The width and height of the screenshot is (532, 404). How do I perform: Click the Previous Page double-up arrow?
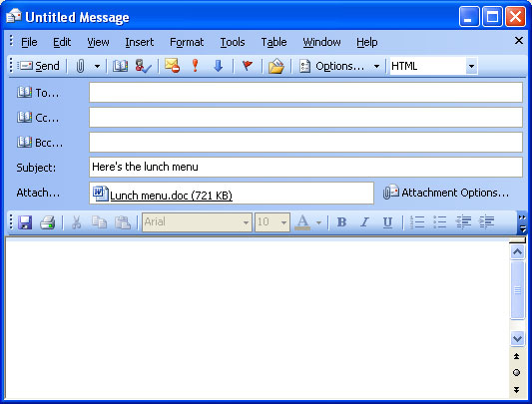pos(516,356)
